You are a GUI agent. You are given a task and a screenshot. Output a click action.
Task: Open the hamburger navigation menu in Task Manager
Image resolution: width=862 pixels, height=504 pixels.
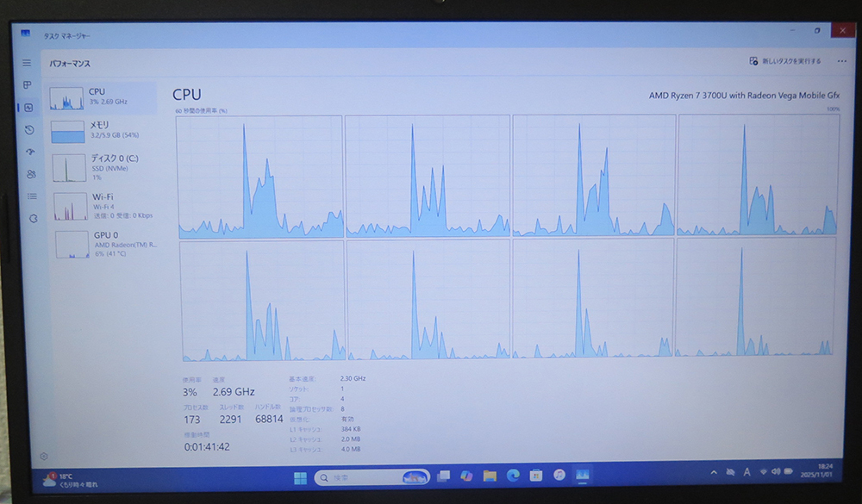pyautogui.click(x=27, y=63)
